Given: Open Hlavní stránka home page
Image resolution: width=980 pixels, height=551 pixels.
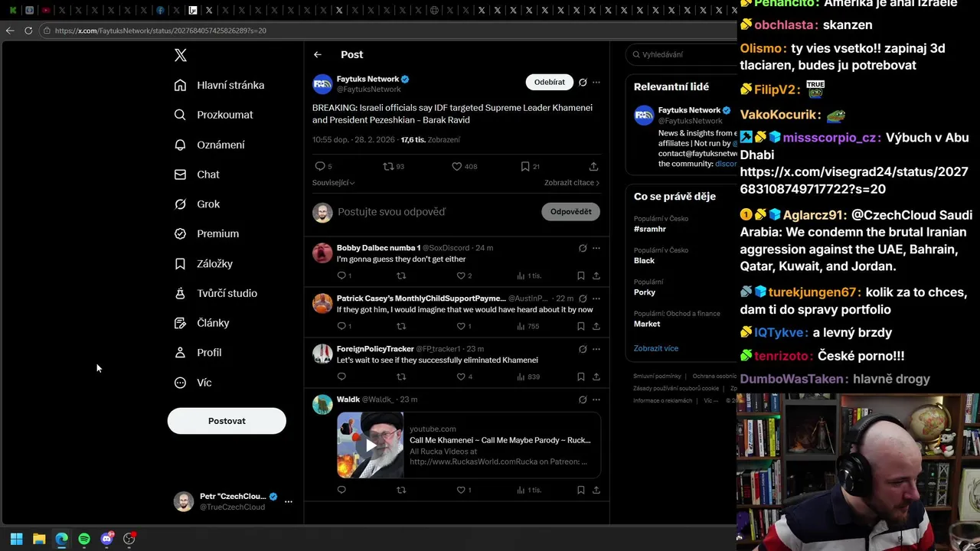Looking at the screenshot, I should [x=220, y=85].
